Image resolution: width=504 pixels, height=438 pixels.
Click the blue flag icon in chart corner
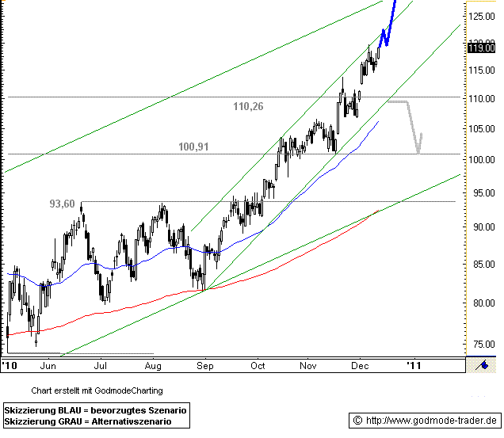[x=480, y=364]
